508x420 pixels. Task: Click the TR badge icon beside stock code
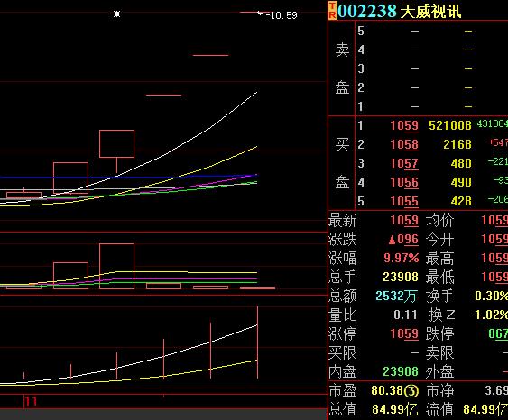click(332, 11)
